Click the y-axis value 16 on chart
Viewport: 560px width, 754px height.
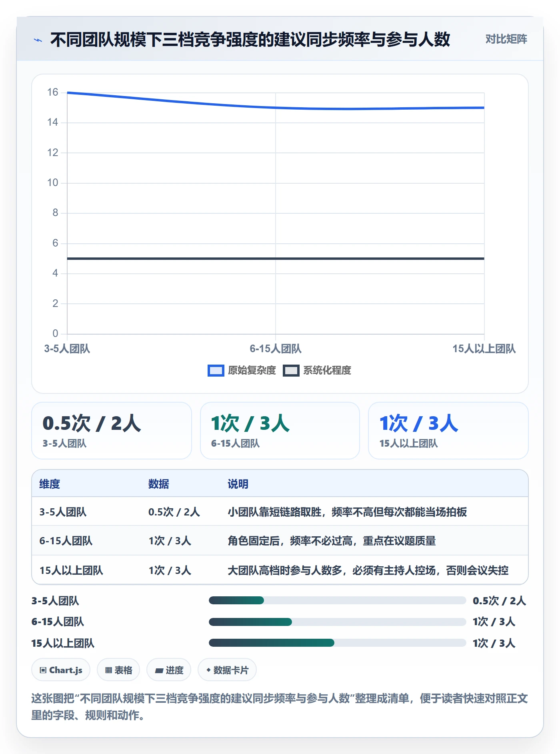click(52, 92)
